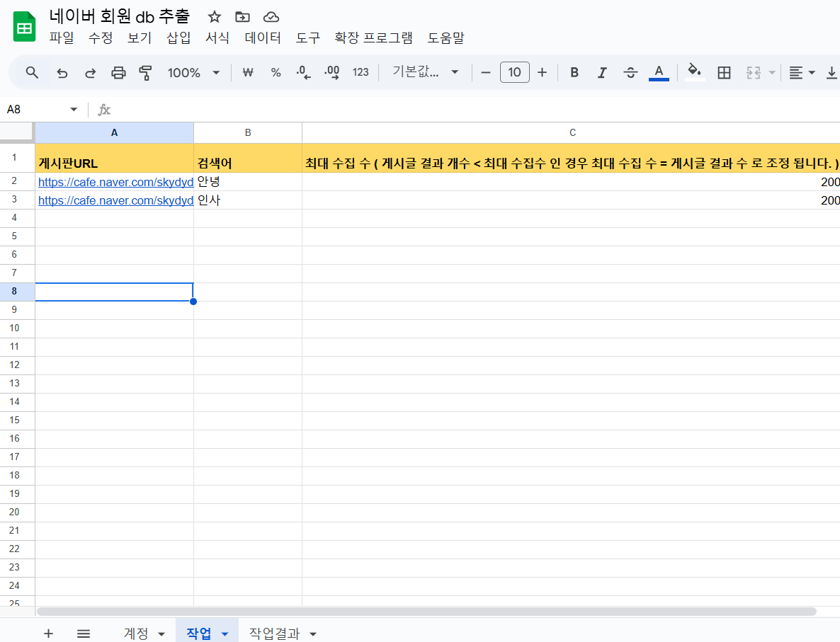Print the spreadsheet
Image resolution: width=840 pixels, height=642 pixels.
click(118, 72)
